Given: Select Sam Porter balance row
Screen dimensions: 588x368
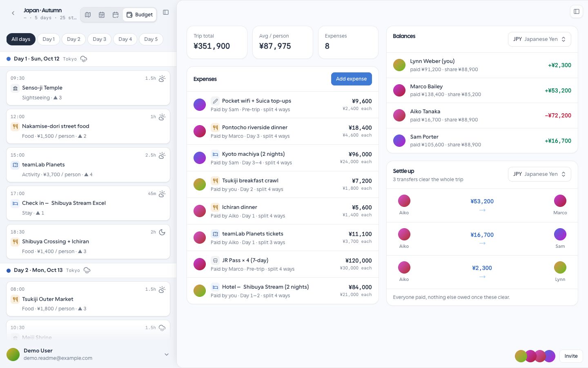Looking at the screenshot, I should click(x=482, y=141).
